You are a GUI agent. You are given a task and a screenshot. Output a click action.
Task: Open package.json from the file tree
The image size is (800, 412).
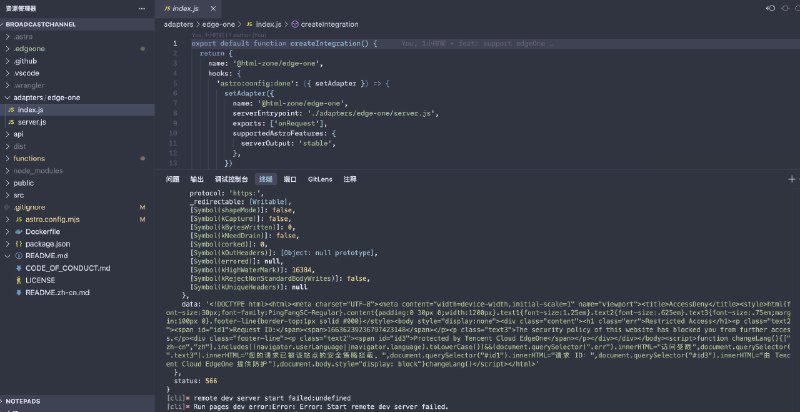47,243
